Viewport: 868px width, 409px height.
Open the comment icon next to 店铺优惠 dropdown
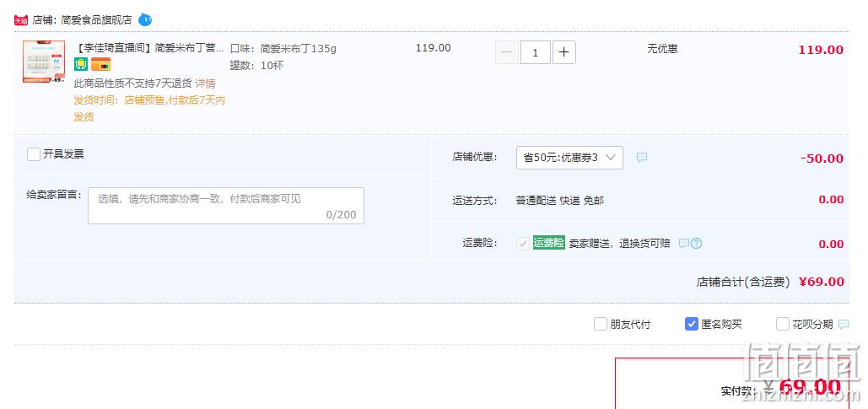pos(642,157)
